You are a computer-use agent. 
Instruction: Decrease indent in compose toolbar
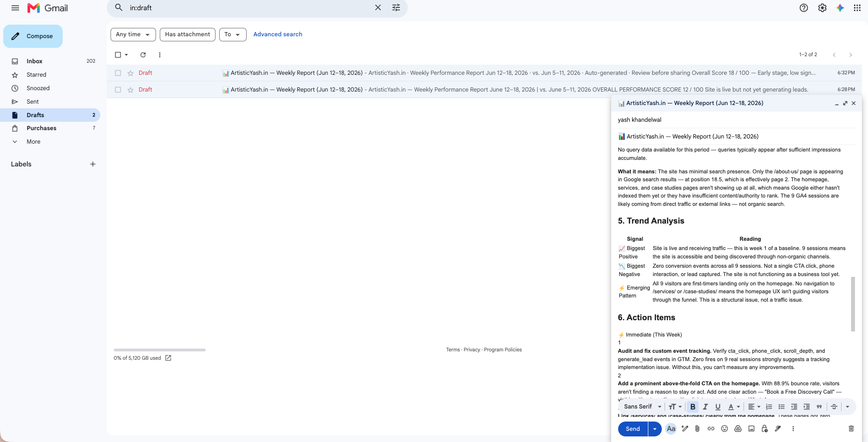(794, 407)
